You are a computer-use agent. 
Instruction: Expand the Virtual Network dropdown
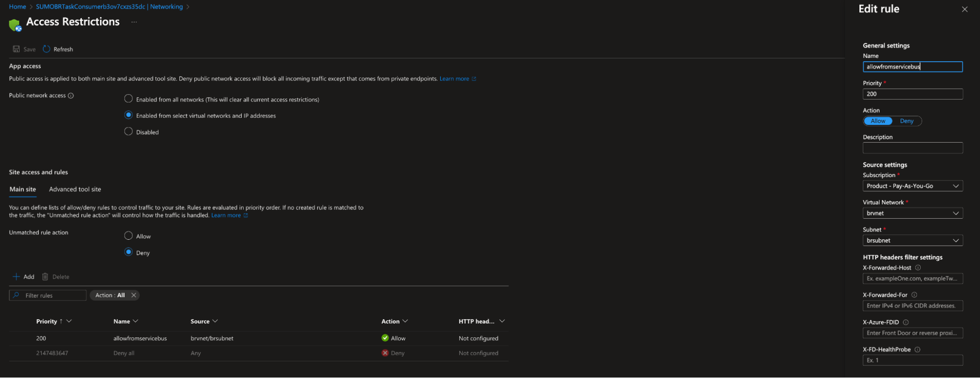tap(912, 213)
